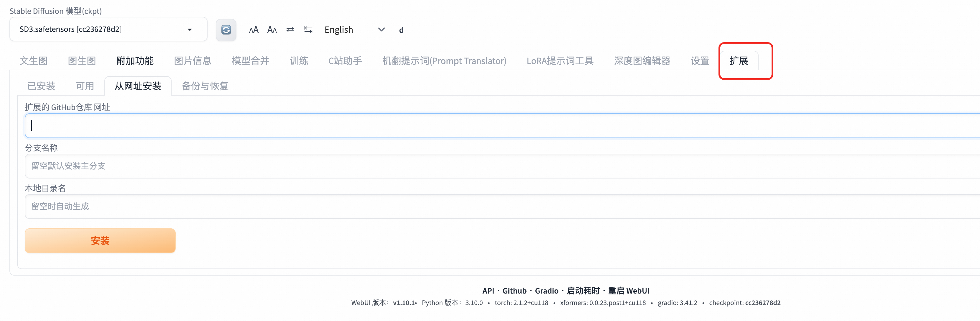
Task: Open the 设置 tab
Action: (x=700, y=61)
